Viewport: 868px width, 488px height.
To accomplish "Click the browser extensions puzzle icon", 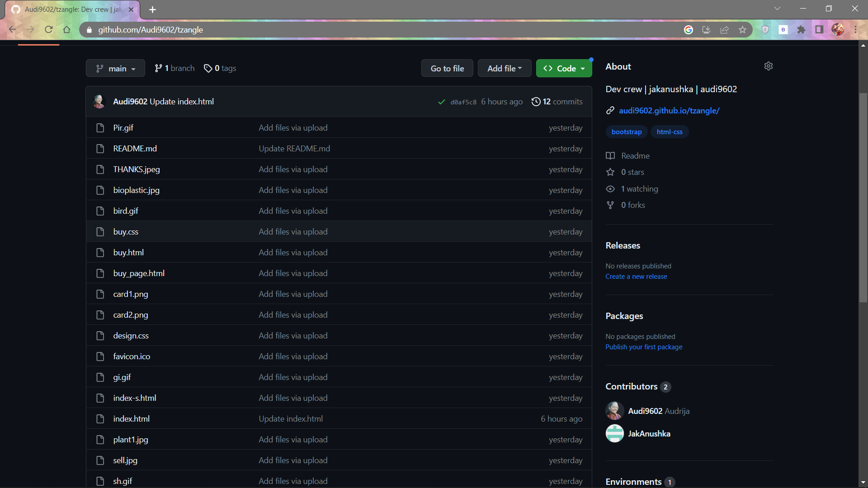I will coord(801,30).
